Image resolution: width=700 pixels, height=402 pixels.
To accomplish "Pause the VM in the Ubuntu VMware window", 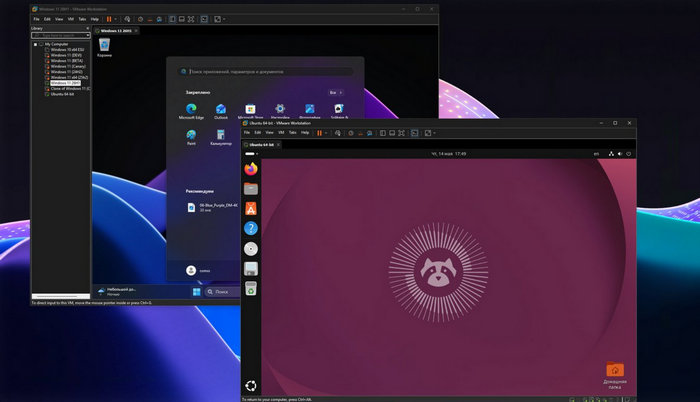I will coord(319,133).
